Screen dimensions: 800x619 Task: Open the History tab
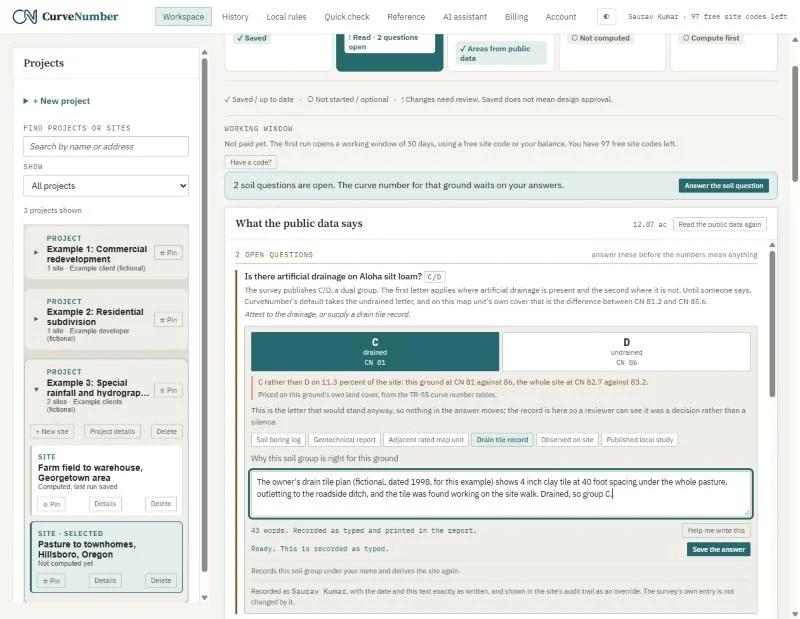(x=235, y=17)
